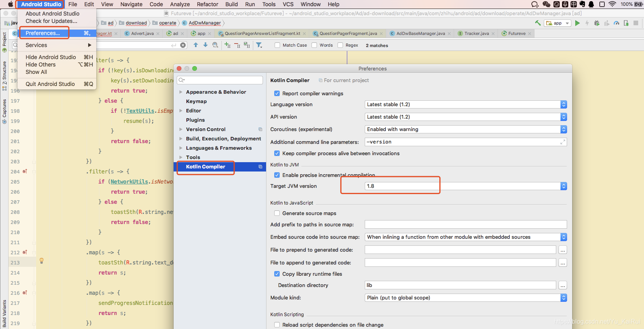Click the WeChat icon in macOS menu bar
644x329 pixels.
tap(547, 4)
